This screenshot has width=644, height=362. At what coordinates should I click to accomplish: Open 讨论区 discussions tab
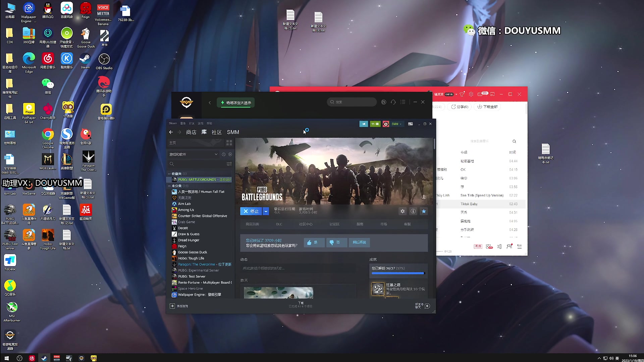334,224
